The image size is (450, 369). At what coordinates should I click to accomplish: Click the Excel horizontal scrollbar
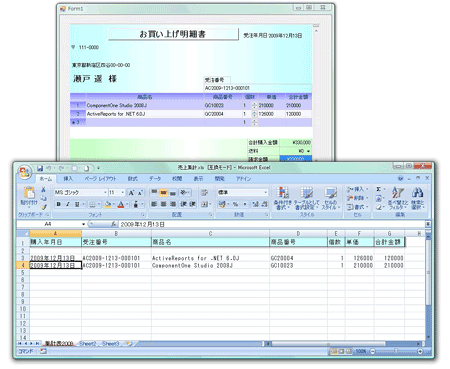point(343,343)
